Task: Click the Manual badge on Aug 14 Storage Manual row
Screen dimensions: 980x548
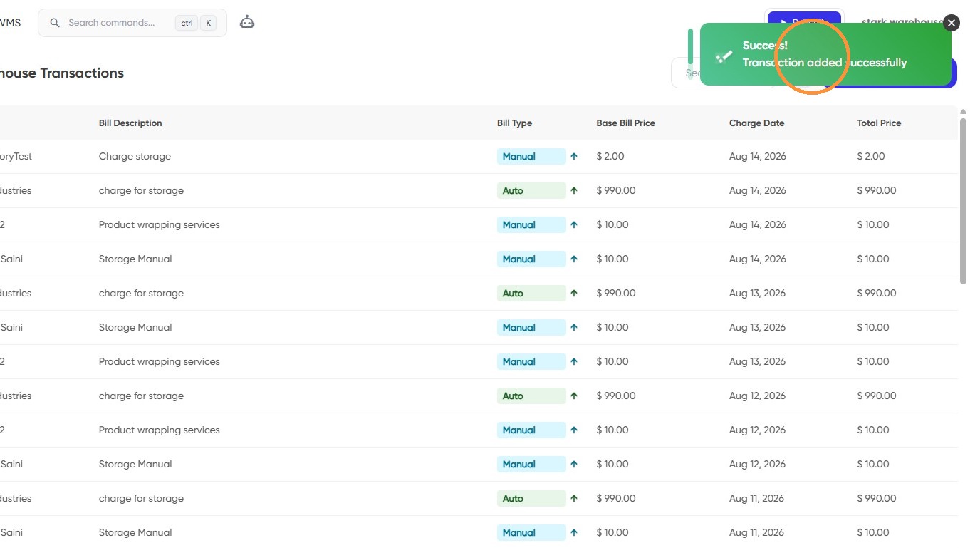Action: coord(531,259)
